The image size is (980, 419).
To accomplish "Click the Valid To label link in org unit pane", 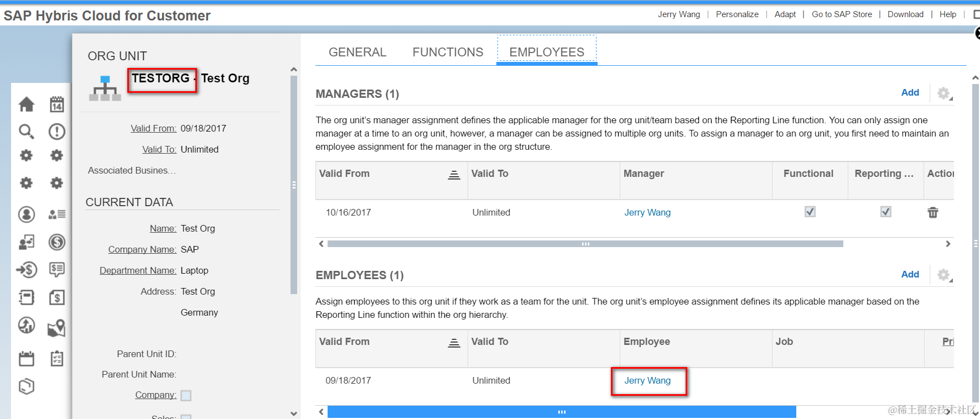I will [159, 149].
